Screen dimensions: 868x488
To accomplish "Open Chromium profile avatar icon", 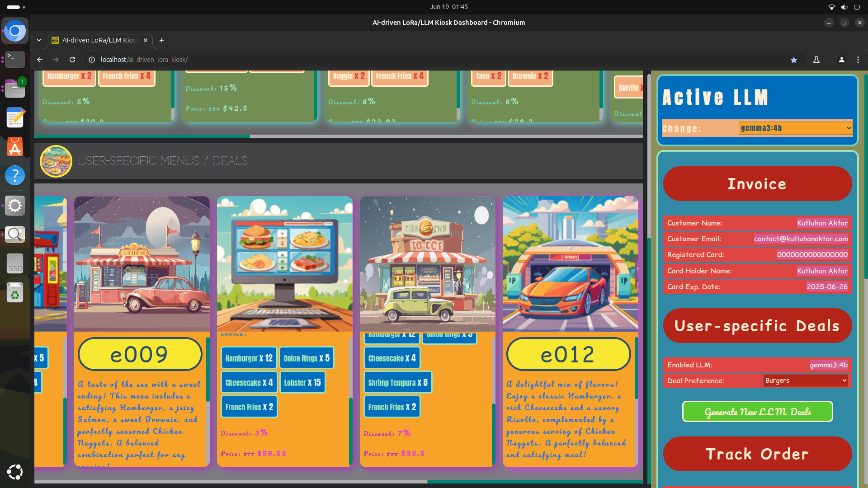I will pyautogui.click(x=841, y=60).
